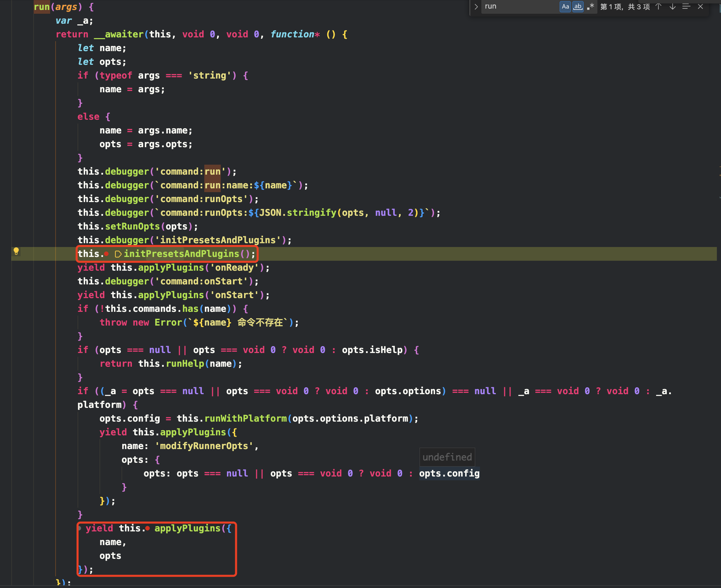Click the 'onStart' string in applyPlugins call
Viewport: 721px width, 588px height.
pos(234,295)
